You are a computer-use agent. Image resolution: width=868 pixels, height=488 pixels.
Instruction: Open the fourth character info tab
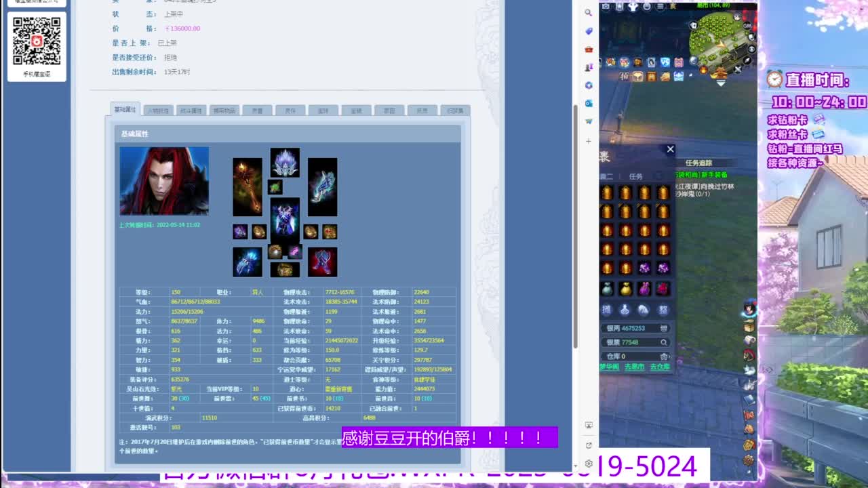point(224,110)
